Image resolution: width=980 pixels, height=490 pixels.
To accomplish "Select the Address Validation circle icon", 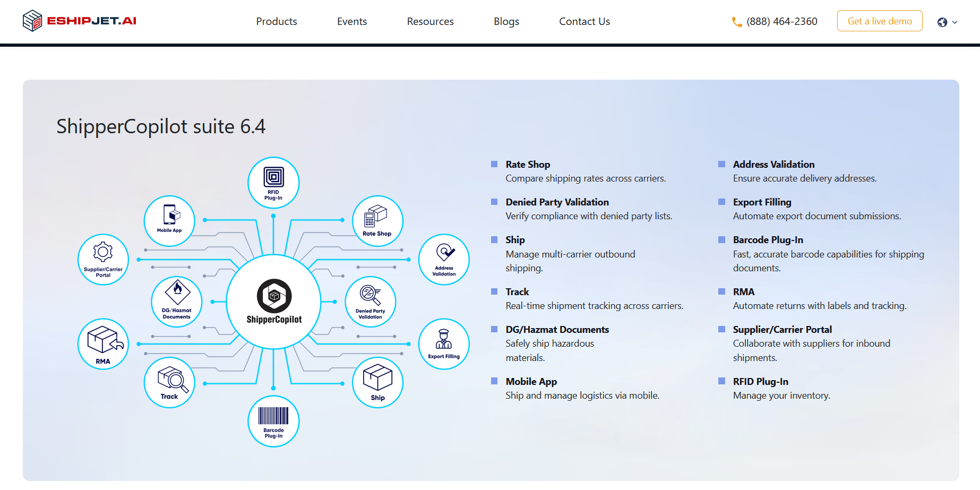I will (x=444, y=260).
